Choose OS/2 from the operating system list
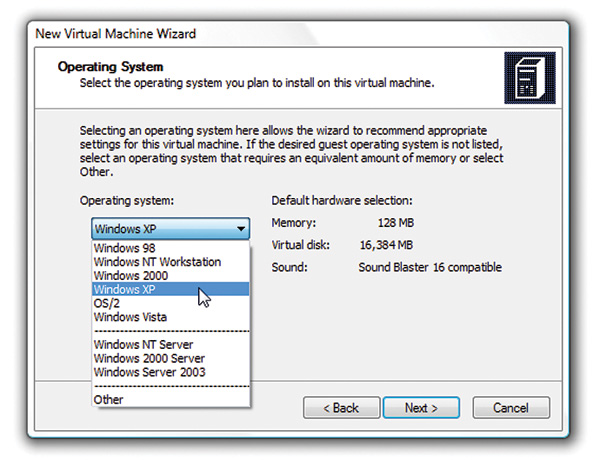Viewport: 600px width, 460px height. pos(171,303)
